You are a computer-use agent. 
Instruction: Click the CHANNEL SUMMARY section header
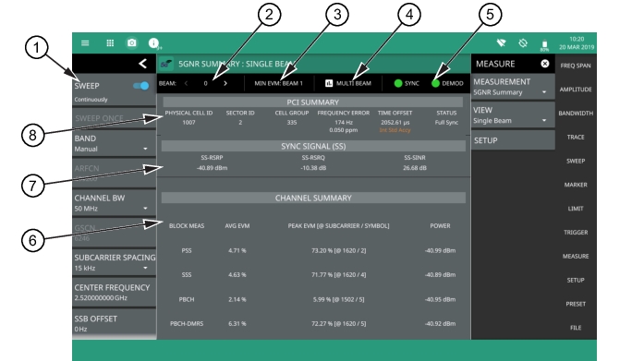[313, 199]
